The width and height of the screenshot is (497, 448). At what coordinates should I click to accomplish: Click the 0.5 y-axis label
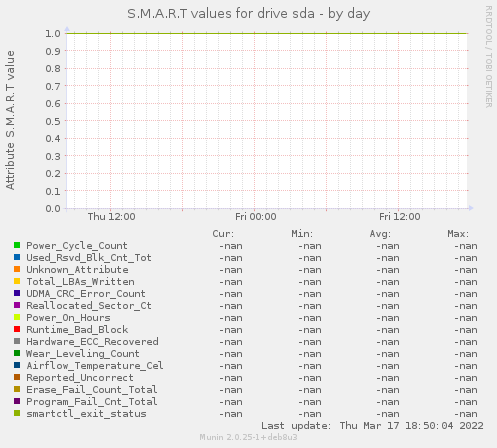point(53,121)
